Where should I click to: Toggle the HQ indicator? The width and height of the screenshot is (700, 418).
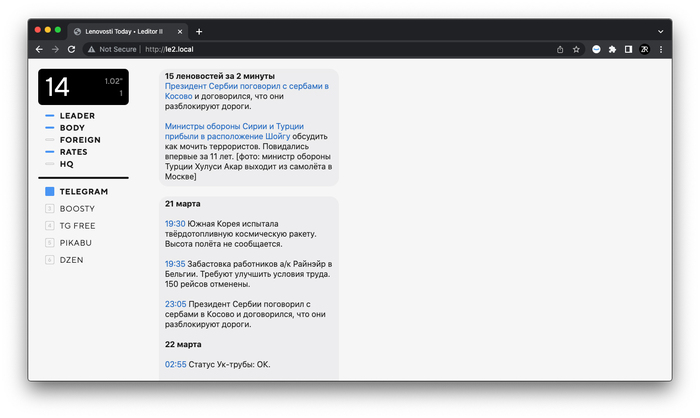point(66,164)
